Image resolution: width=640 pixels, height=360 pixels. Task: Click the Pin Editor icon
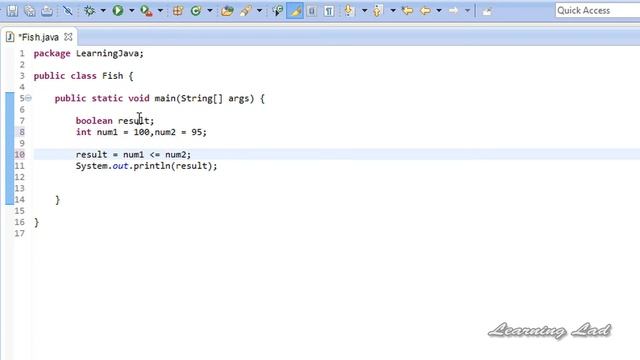487,11
